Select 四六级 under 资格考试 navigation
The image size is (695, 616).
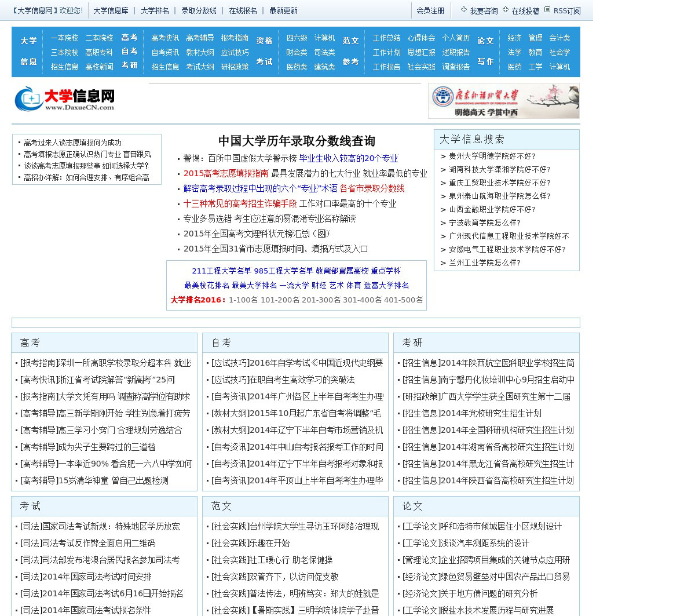297,38
